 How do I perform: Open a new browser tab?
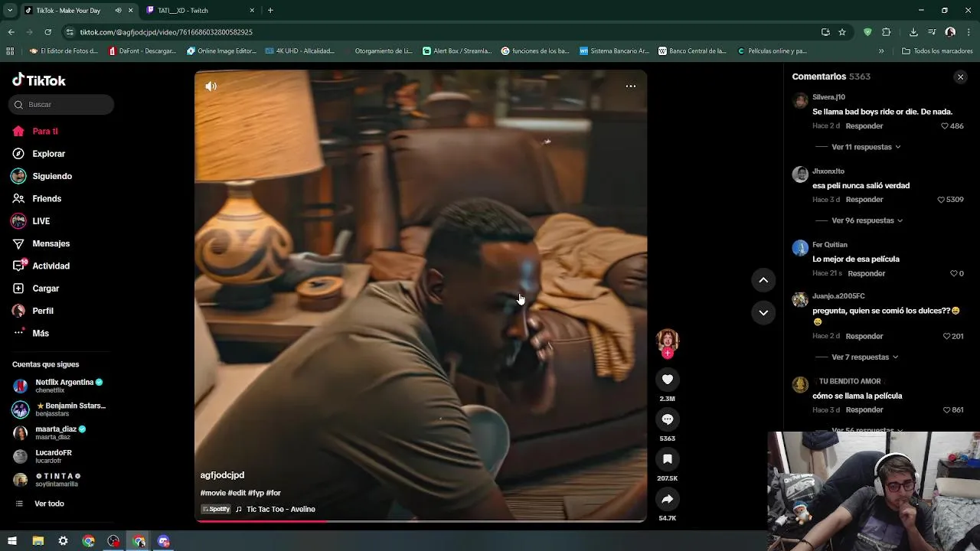[270, 10]
